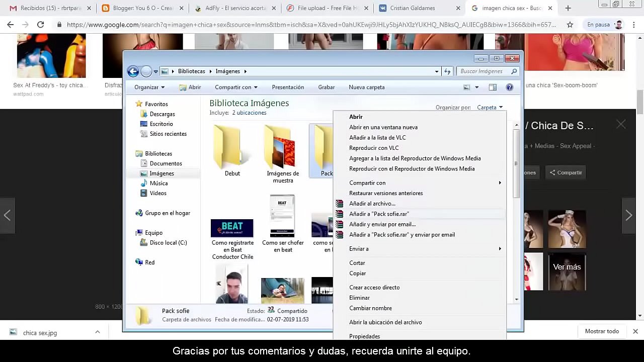The width and height of the screenshot is (644, 362).
Task: Bookmark this page with the star icon
Action: tap(570, 25)
